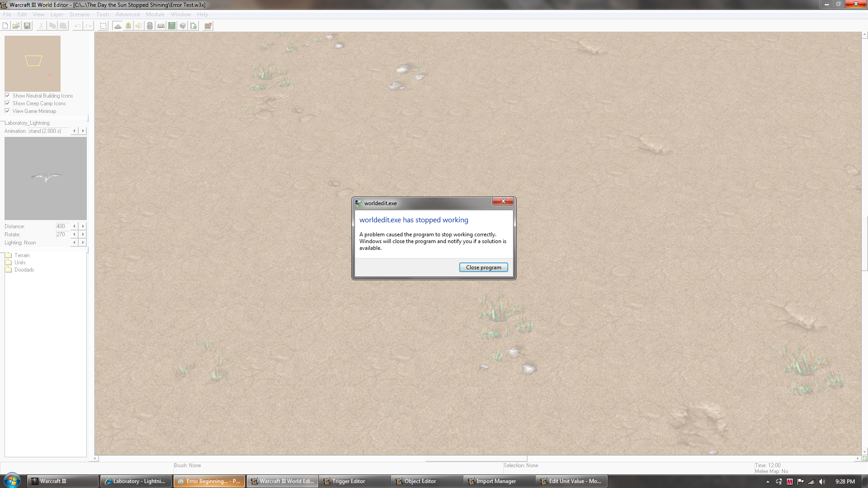The height and width of the screenshot is (488, 868).
Task: Toggle Show Neutral Building Icons checkbox
Action: pos(7,95)
